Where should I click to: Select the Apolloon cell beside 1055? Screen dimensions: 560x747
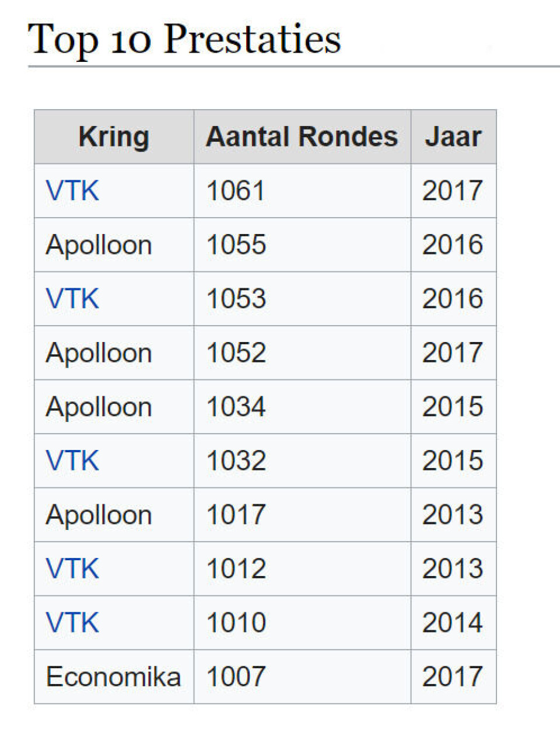pyautogui.click(x=99, y=245)
